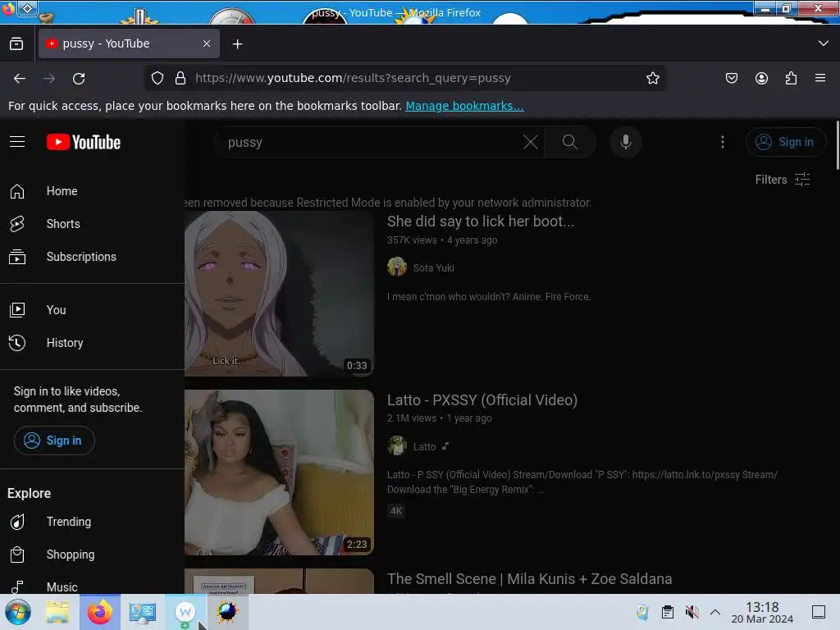840x630 pixels.
Task: Open Manage bookmarks link
Action: click(x=464, y=106)
